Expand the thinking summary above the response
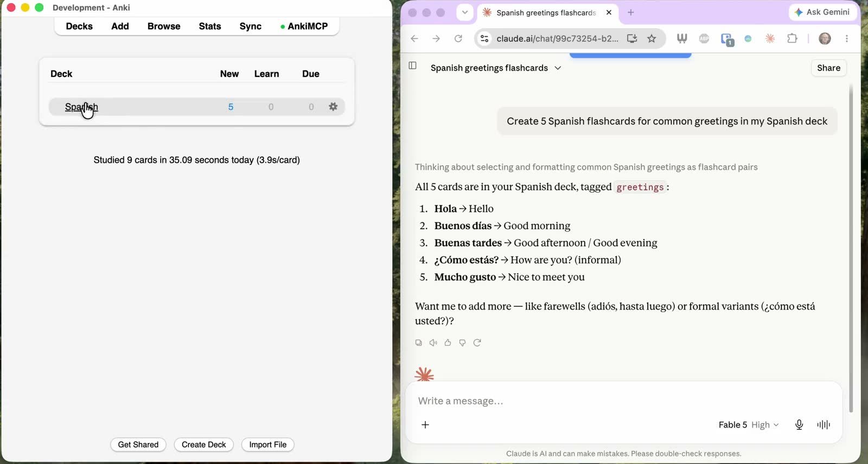The image size is (868, 464). point(586,167)
